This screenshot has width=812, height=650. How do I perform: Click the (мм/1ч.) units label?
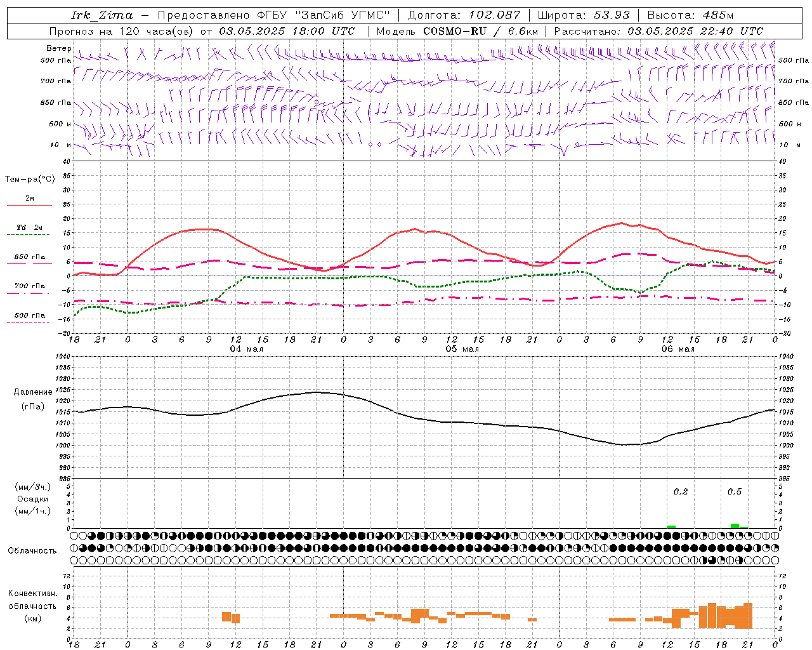pos(32,511)
